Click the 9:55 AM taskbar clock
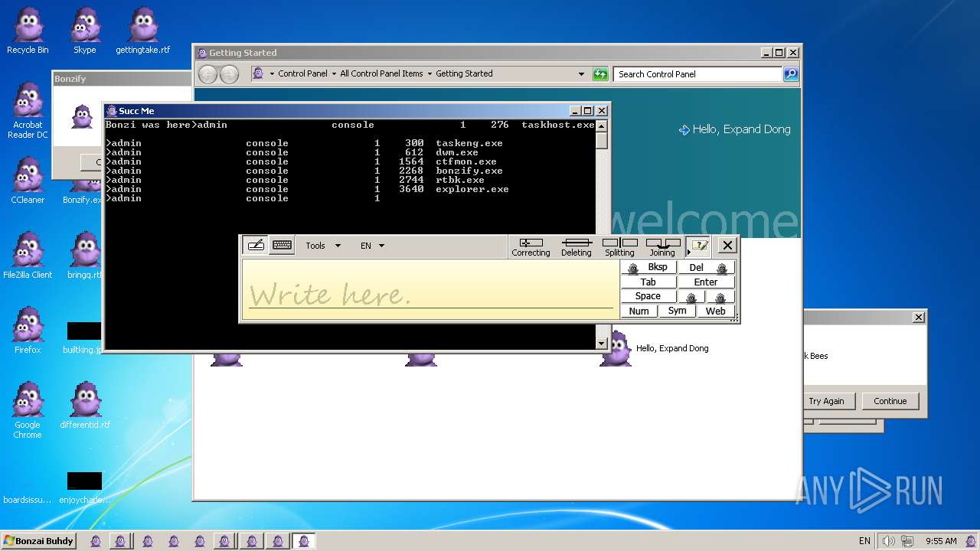This screenshot has width=980, height=551. (941, 541)
